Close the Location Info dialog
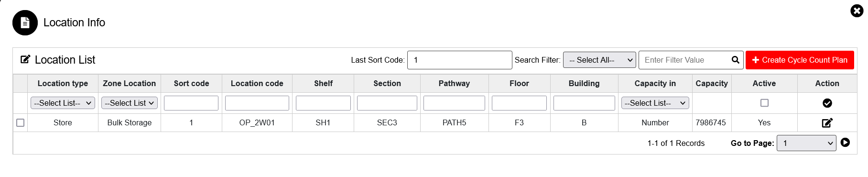This screenshot has height=177, width=868. [857, 11]
